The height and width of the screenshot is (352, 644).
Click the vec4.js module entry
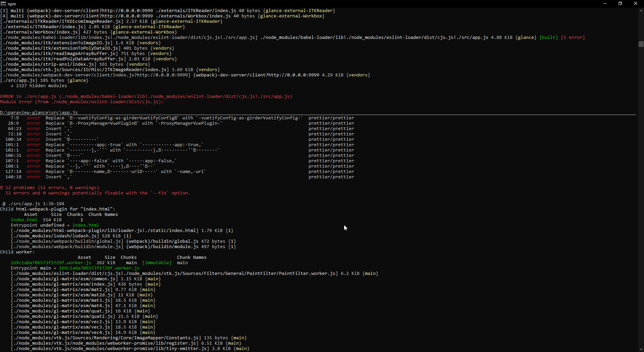coord(61,332)
